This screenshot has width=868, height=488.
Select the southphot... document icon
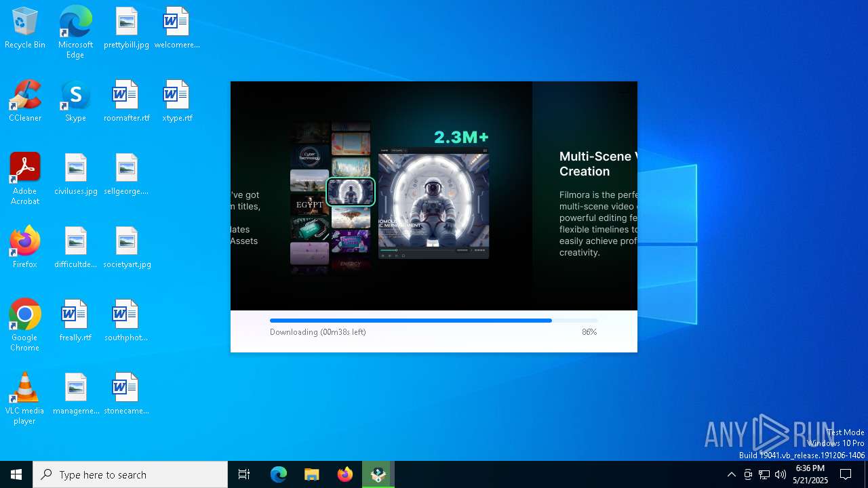click(x=126, y=321)
